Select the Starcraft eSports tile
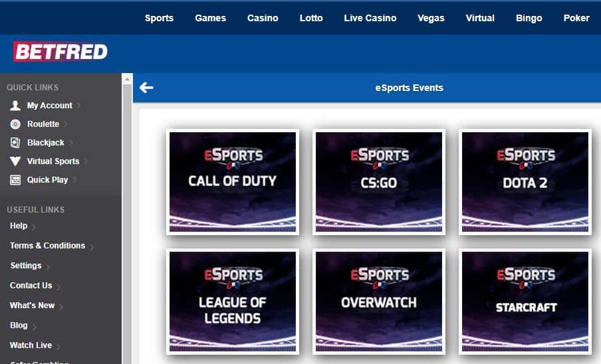 point(525,301)
